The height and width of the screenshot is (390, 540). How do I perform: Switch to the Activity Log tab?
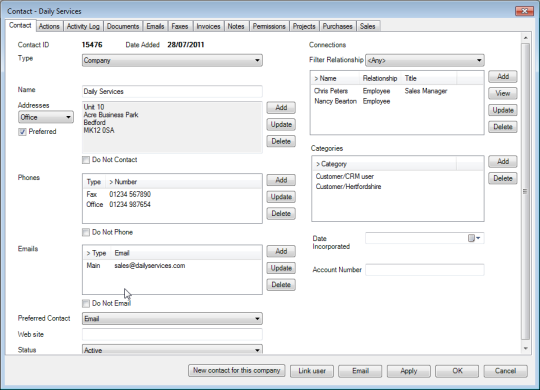coord(83,27)
